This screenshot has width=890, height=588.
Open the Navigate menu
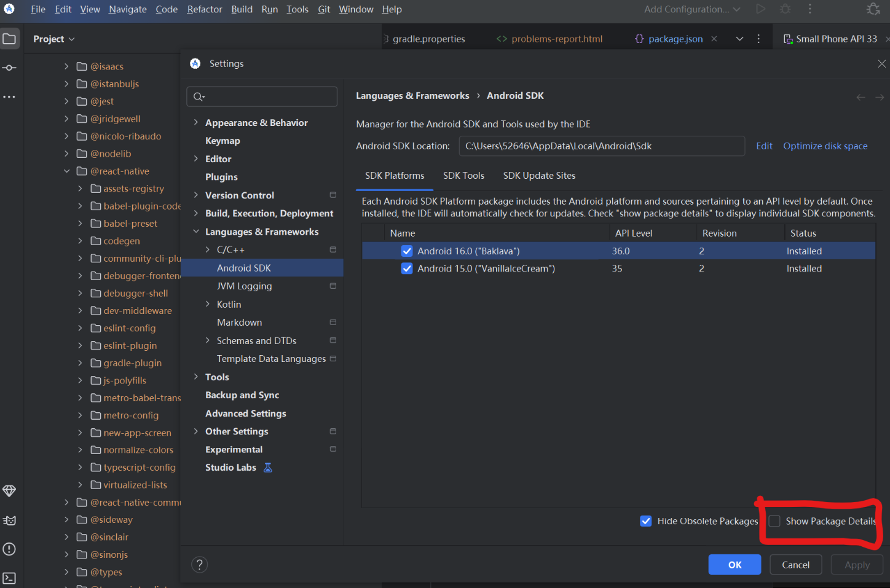pos(128,9)
